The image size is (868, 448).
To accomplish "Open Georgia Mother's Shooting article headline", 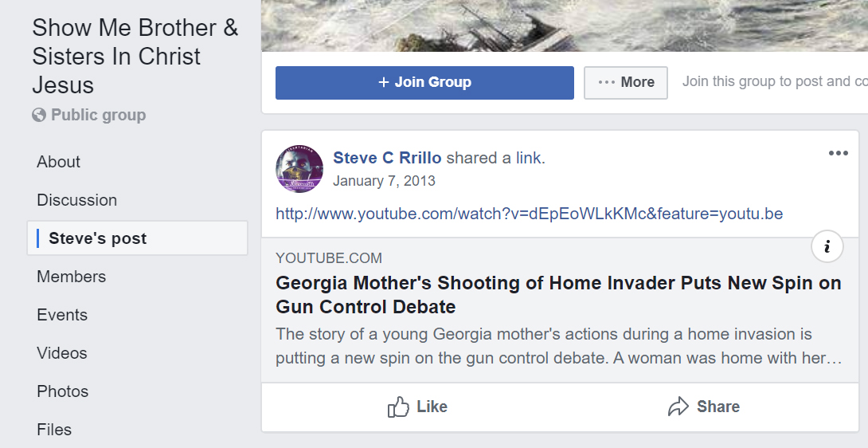I will pyautogui.click(x=557, y=295).
